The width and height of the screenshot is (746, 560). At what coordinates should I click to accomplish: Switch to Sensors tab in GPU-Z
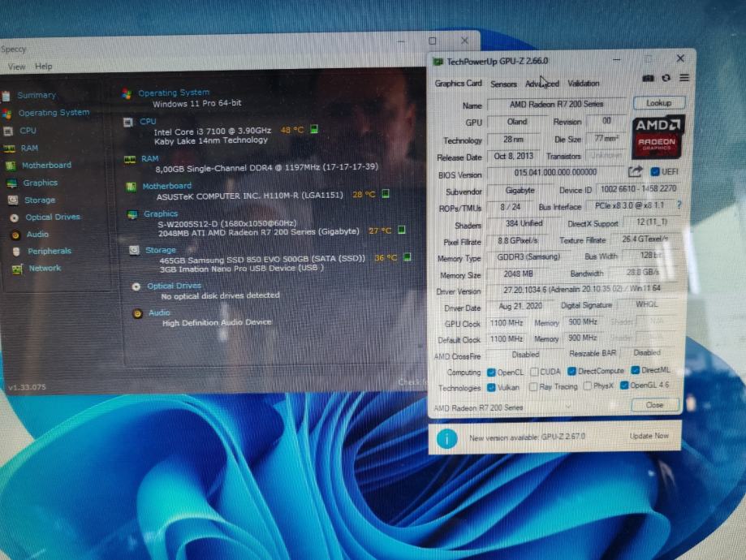(x=503, y=84)
